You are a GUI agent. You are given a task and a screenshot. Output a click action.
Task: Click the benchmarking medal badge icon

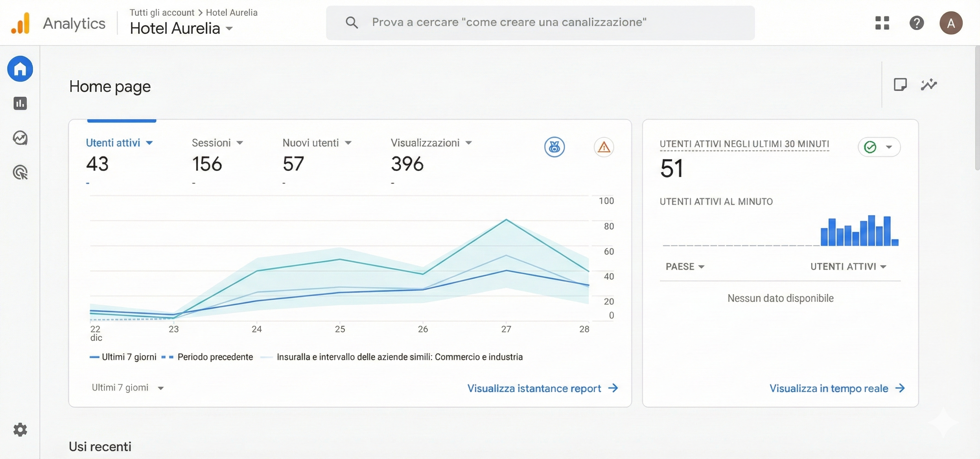pyautogui.click(x=554, y=147)
